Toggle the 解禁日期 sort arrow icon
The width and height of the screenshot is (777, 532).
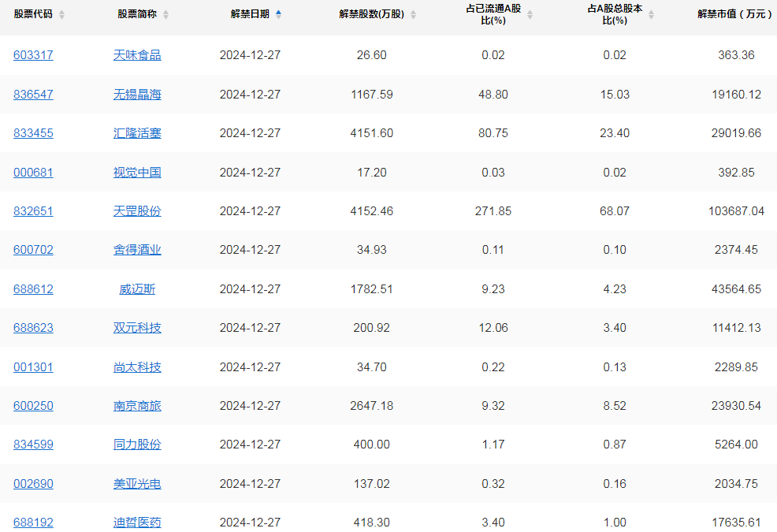point(278,15)
